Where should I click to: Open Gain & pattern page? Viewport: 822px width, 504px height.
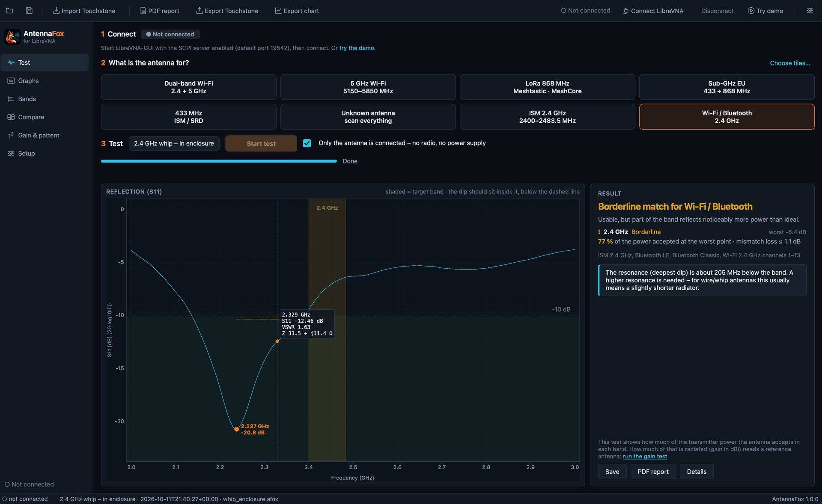coord(45,135)
